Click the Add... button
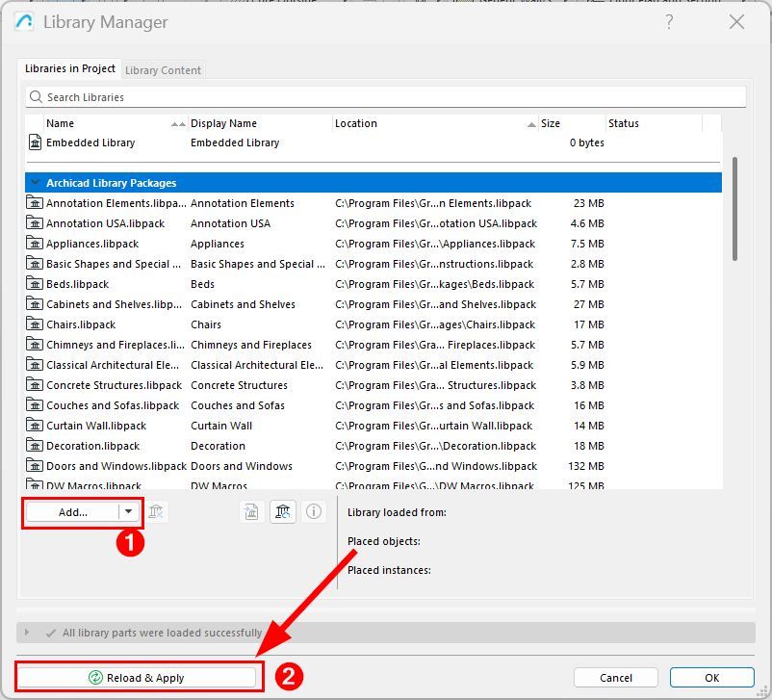Viewport: 772px width, 700px height. click(72, 512)
